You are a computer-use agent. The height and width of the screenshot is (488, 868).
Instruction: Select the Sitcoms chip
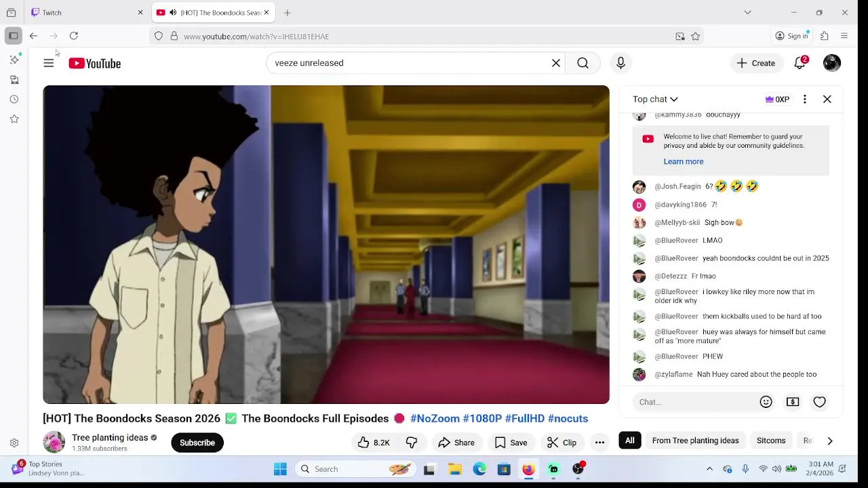point(771,441)
